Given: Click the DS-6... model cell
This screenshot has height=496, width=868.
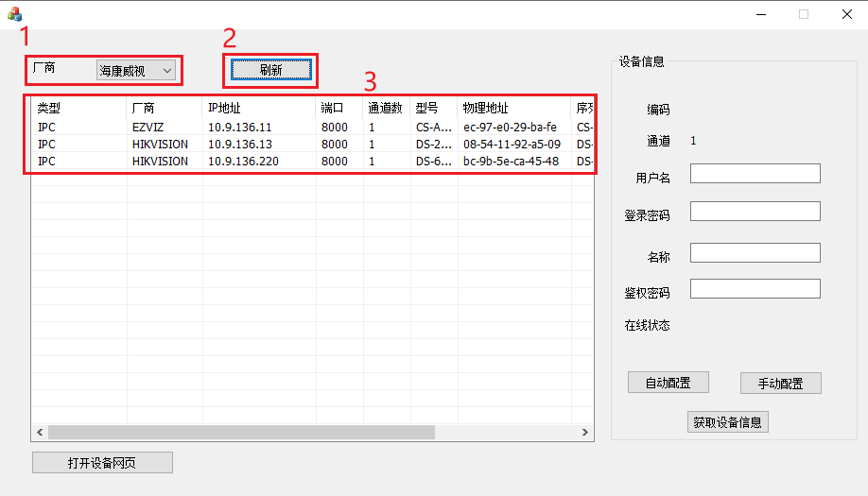Looking at the screenshot, I should [x=434, y=162].
